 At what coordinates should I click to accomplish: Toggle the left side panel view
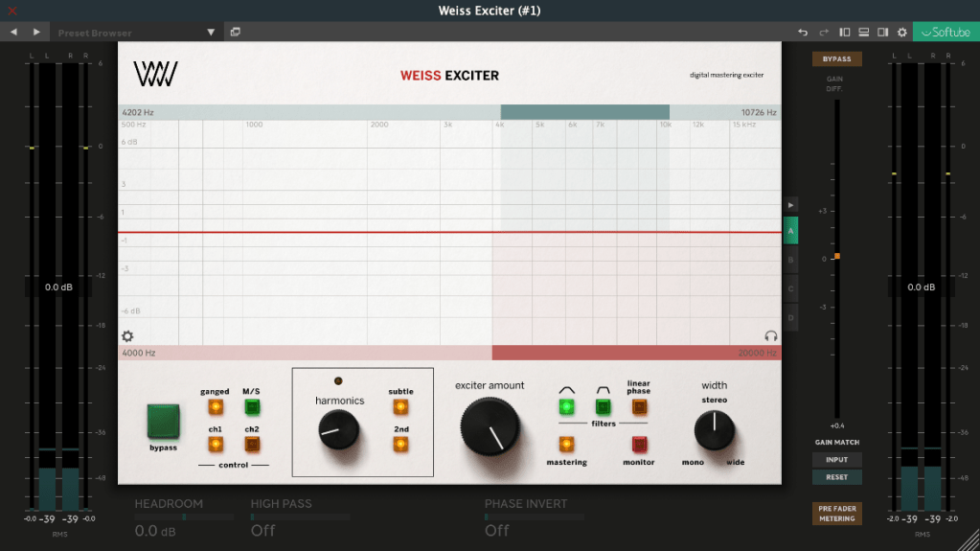[845, 33]
